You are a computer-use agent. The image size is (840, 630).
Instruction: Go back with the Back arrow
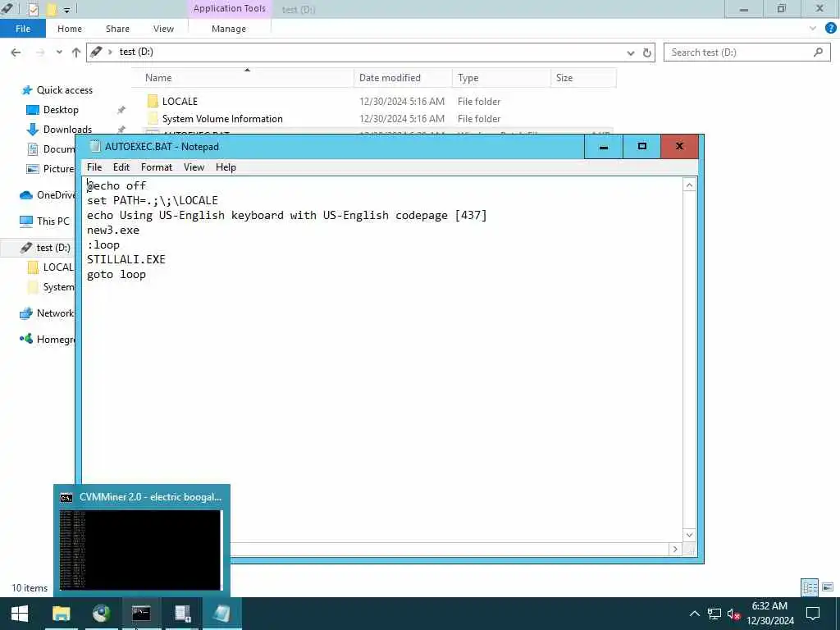point(16,52)
